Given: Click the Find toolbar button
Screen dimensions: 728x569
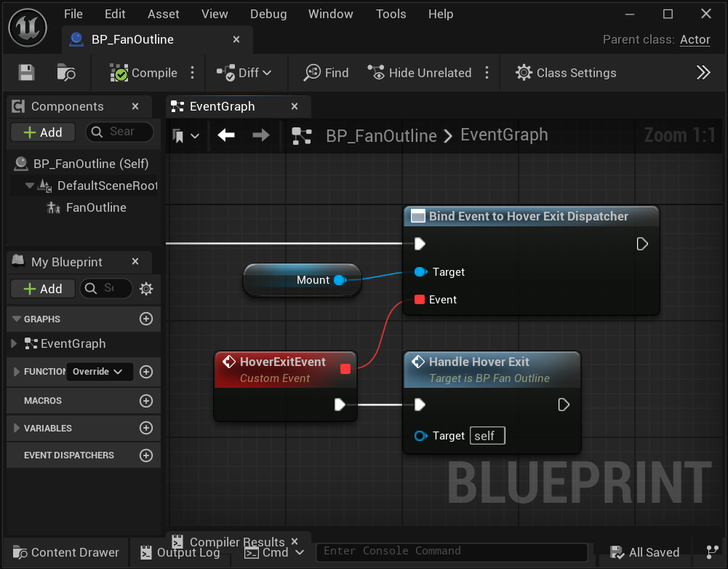Looking at the screenshot, I should pyautogui.click(x=326, y=73).
